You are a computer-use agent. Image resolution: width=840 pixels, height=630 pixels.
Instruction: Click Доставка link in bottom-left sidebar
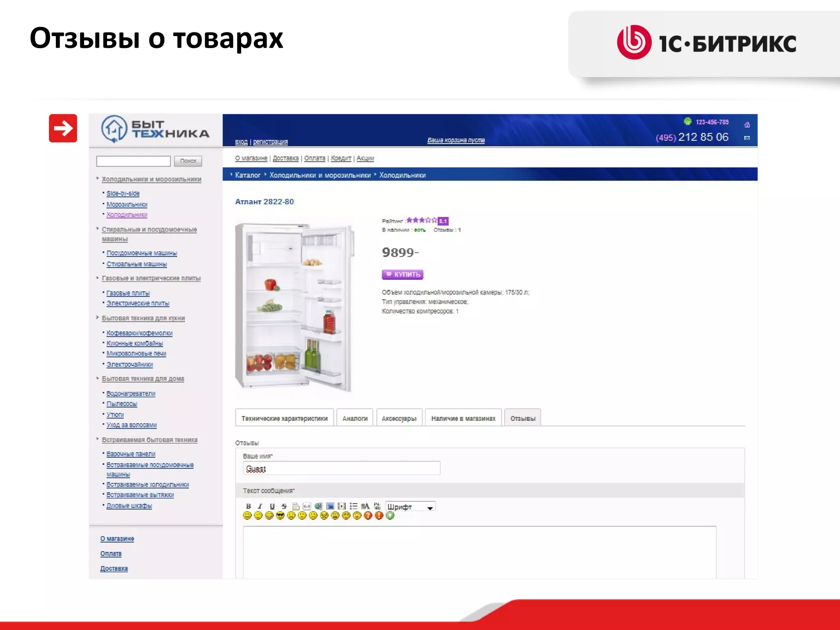[114, 568]
